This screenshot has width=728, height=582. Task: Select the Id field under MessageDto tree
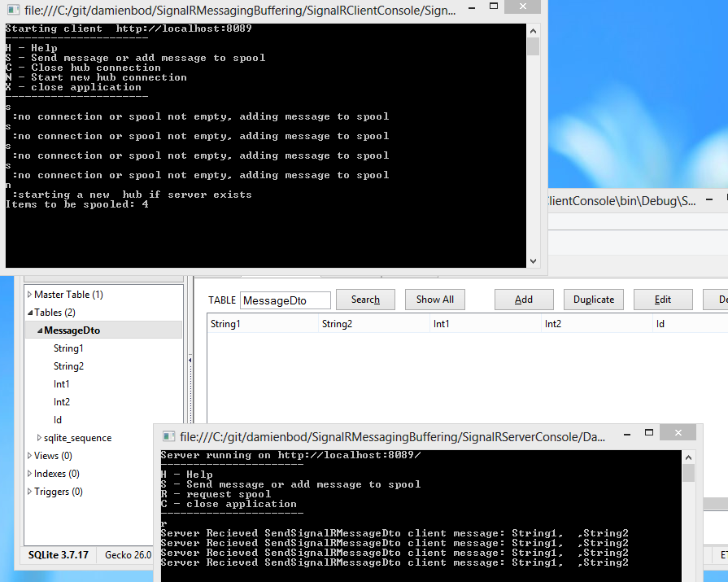[58, 420]
